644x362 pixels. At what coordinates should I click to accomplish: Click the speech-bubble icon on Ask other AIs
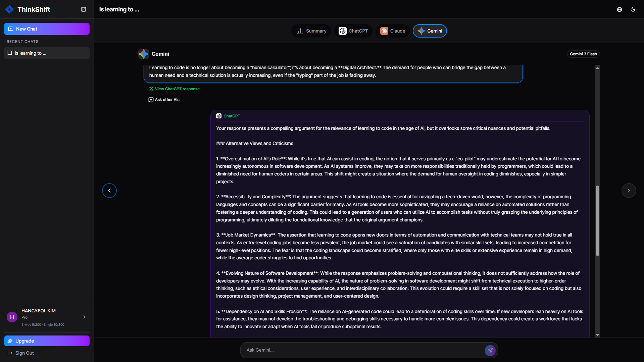point(151,100)
